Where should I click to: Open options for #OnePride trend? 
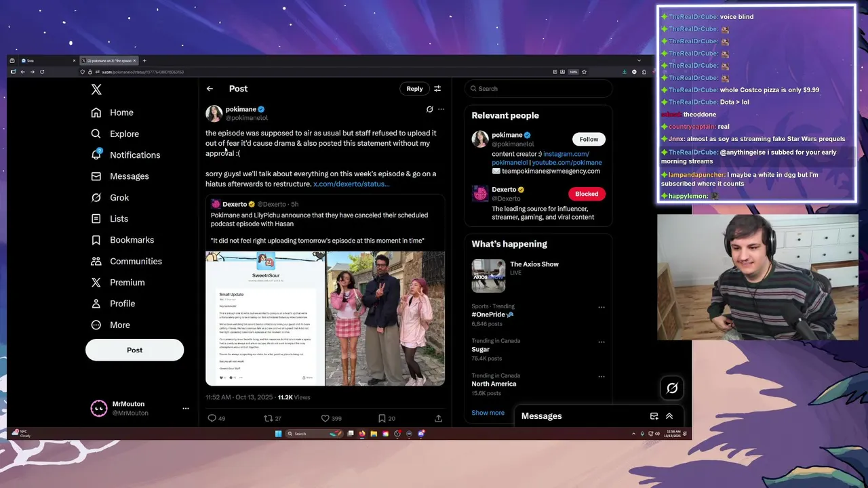point(601,307)
